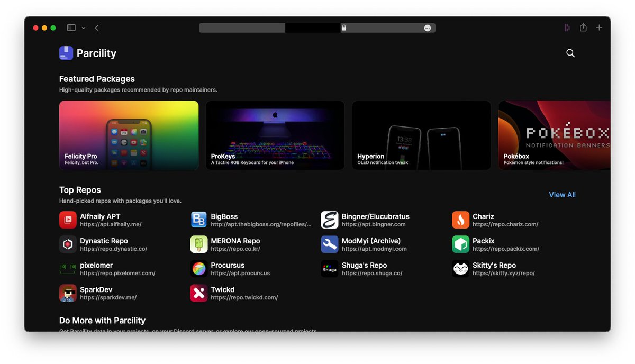Click the https://sparkdev.me/ URL text
635x364 pixels.
coord(108,297)
